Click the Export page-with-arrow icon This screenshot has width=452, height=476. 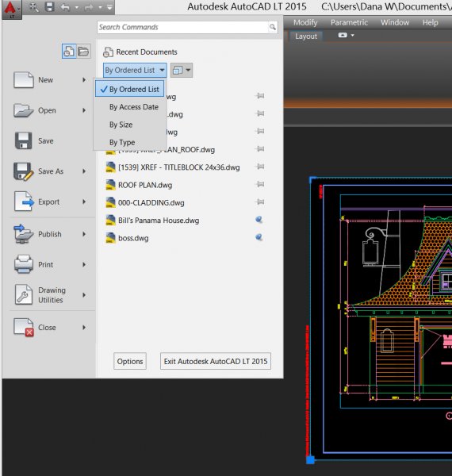coord(24,202)
